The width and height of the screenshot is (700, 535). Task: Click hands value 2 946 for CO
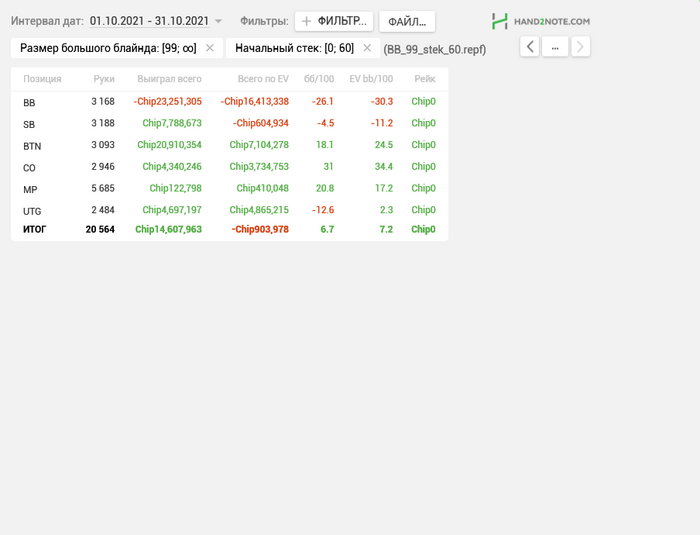click(103, 167)
